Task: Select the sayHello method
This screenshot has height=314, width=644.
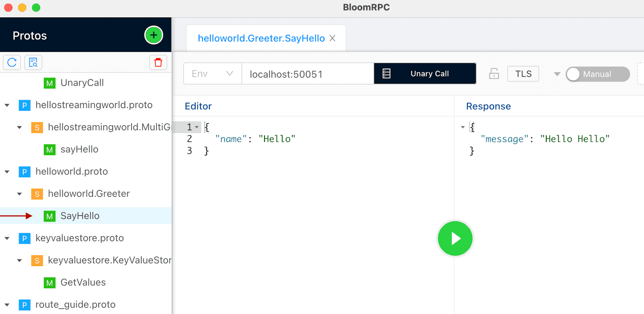Action: click(79, 150)
